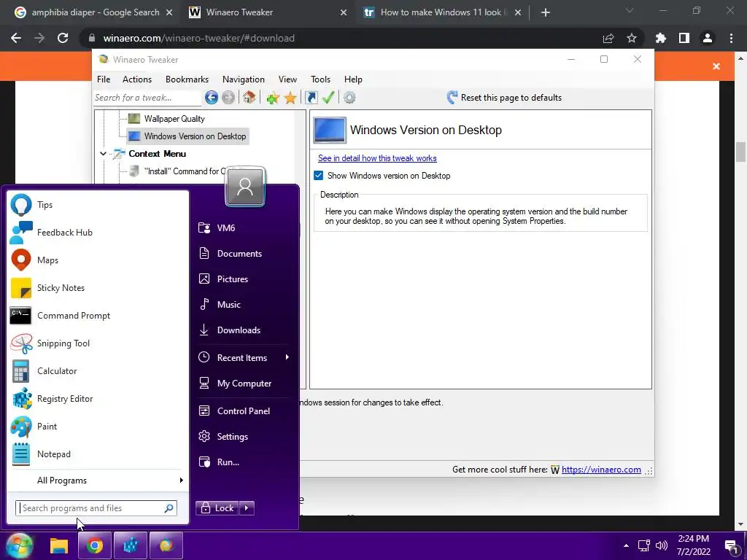Open bookmarks with the gold star icon

(290, 98)
